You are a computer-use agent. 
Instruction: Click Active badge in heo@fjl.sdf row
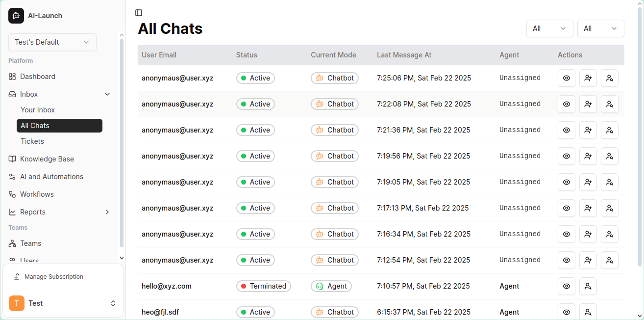[255, 312]
